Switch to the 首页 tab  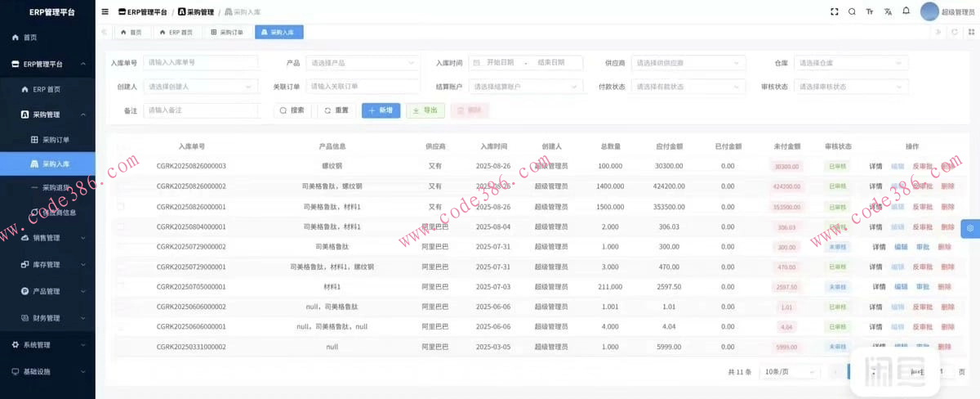pyautogui.click(x=131, y=32)
